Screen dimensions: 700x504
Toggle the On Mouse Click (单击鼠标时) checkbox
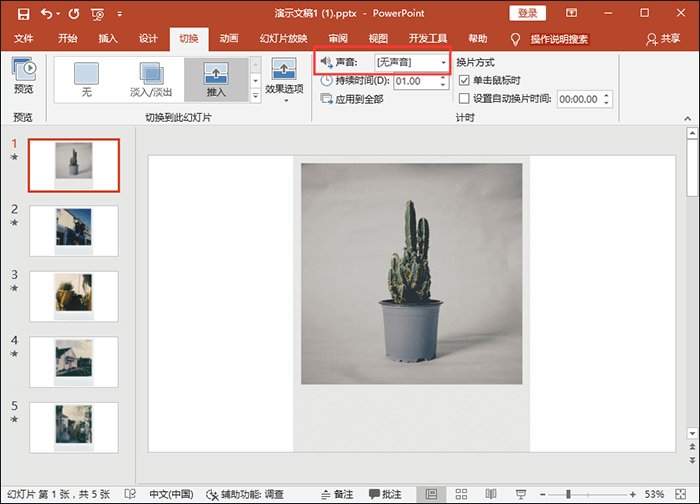coord(464,80)
